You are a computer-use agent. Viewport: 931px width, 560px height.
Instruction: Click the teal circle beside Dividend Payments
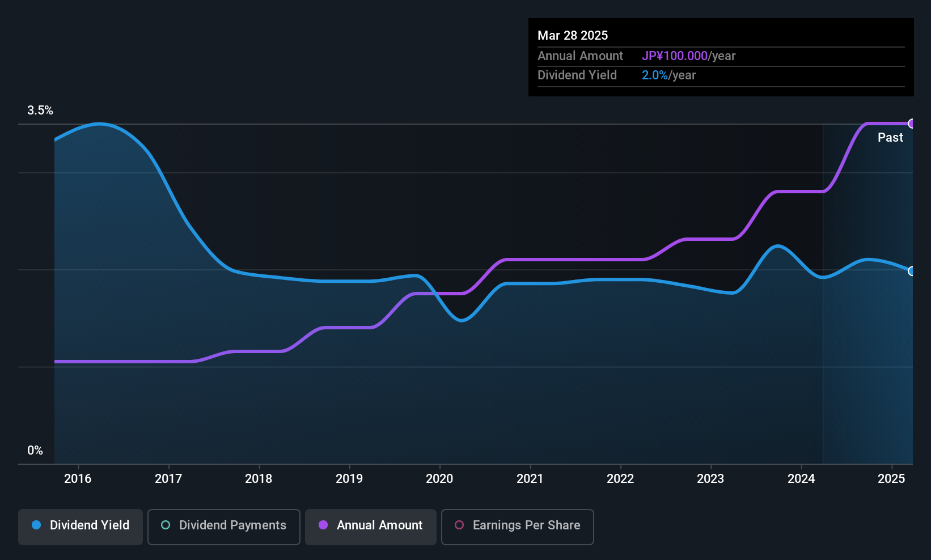166,525
